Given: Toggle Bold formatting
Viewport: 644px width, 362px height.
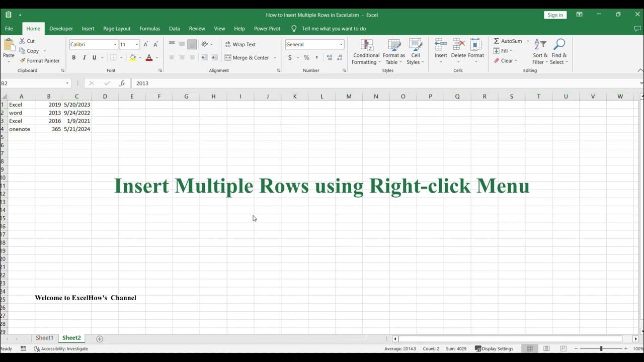Looking at the screenshot, I should (x=74, y=58).
